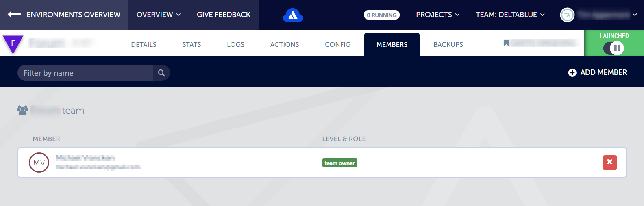
Task: Toggle the Launched pause switch
Action: click(x=614, y=48)
